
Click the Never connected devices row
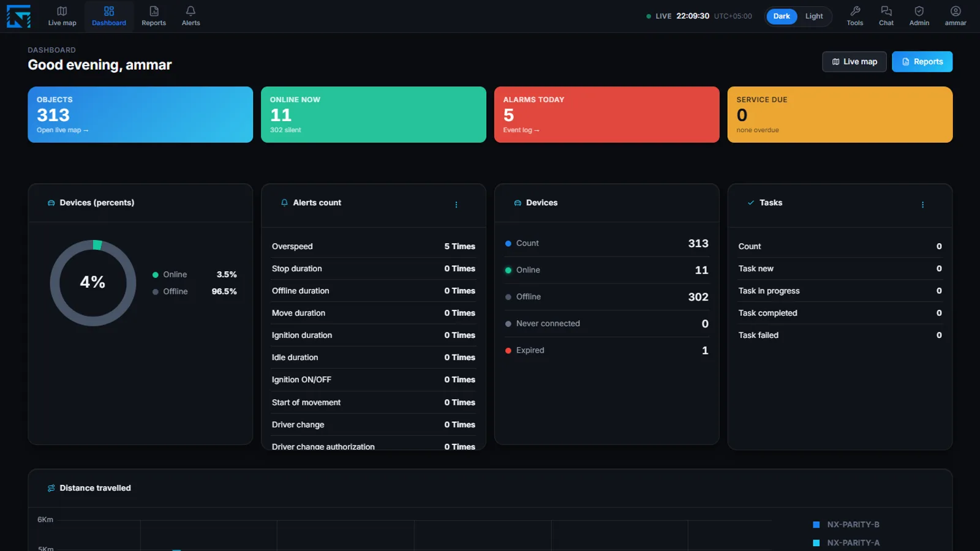606,323
